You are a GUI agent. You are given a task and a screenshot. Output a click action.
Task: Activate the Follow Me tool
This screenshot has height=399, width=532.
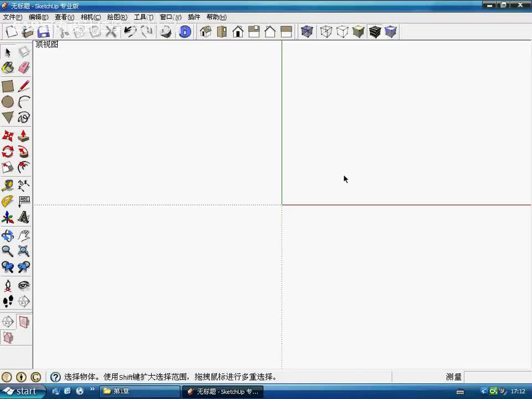[24, 152]
